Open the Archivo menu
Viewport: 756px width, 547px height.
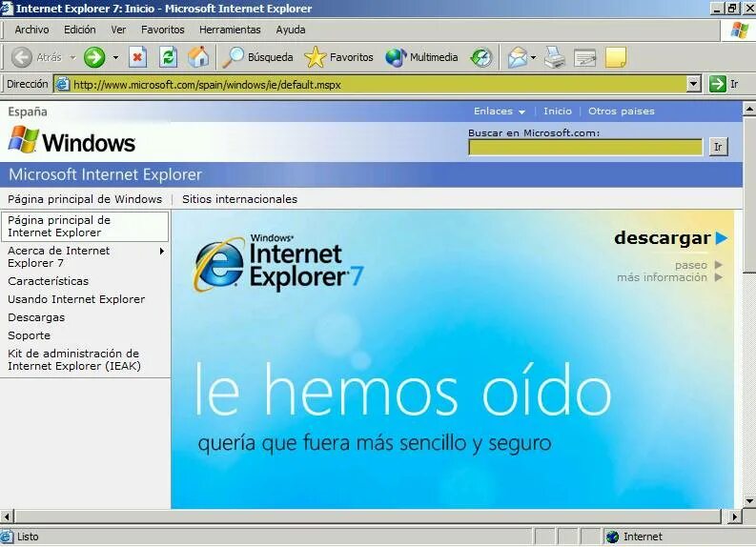tap(31, 30)
